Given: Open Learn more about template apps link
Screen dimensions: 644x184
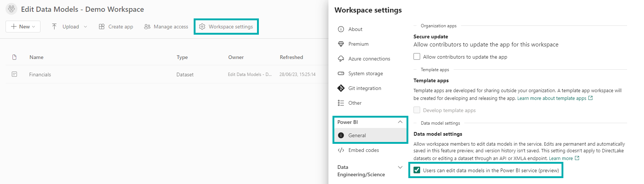Looking at the screenshot, I should coord(552,98).
